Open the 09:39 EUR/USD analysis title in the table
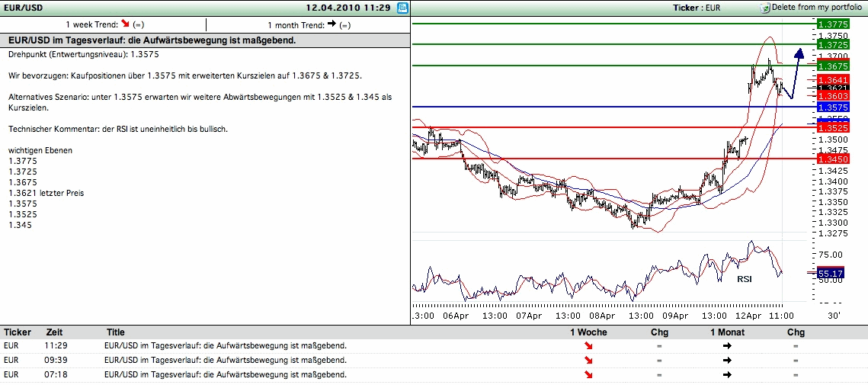This screenshot has width=868, height=385. (226, 360)
